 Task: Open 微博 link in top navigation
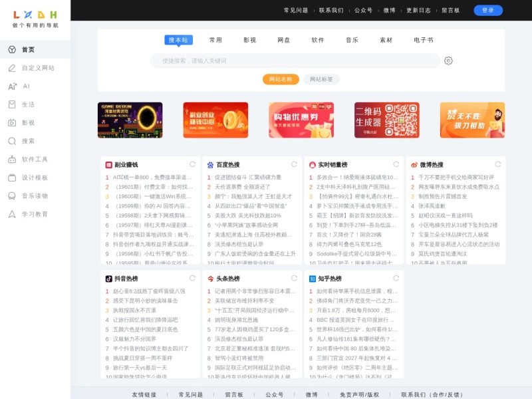[390, 10]
